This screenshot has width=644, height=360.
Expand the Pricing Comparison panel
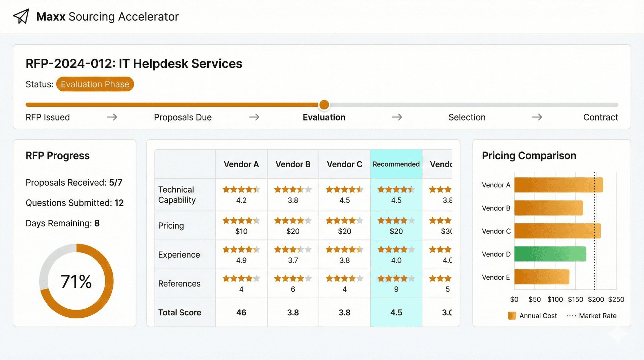529,155
